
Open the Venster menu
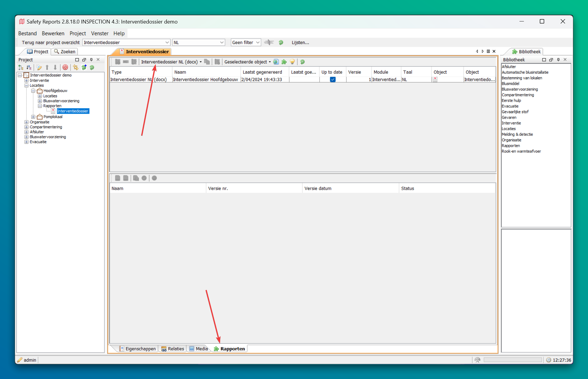99,33
